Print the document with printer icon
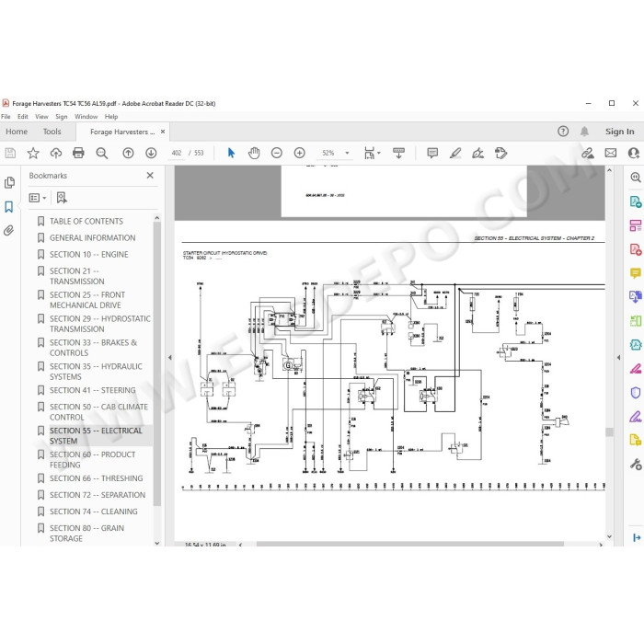This screenshot has width=644, height=644. (x=78, y=154)
